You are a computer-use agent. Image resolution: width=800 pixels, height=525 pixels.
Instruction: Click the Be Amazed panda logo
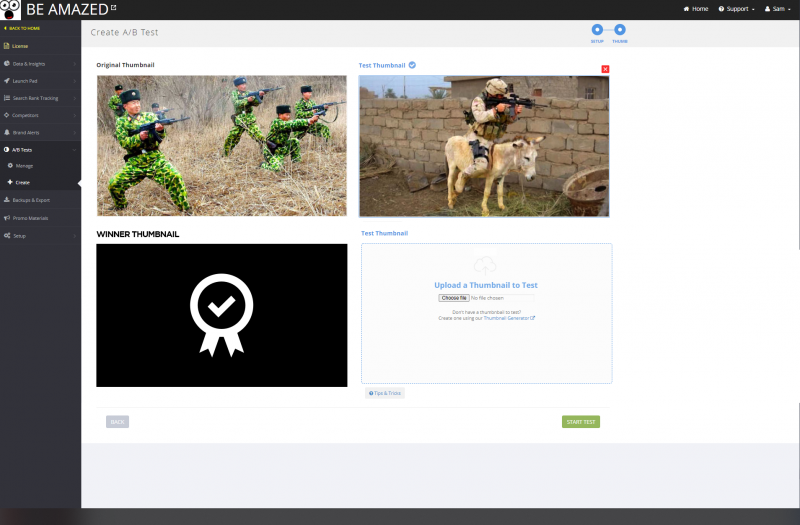coord(11,9)
